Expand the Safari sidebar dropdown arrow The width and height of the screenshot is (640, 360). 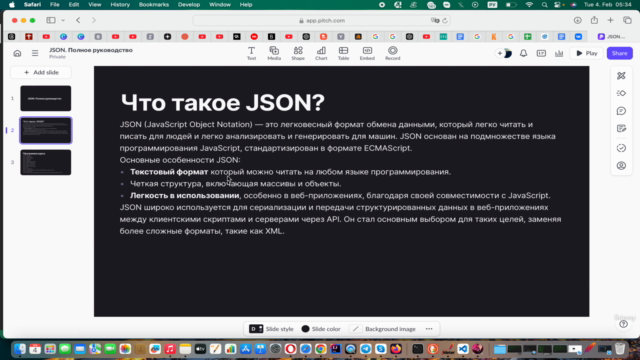tap(63, 20)
